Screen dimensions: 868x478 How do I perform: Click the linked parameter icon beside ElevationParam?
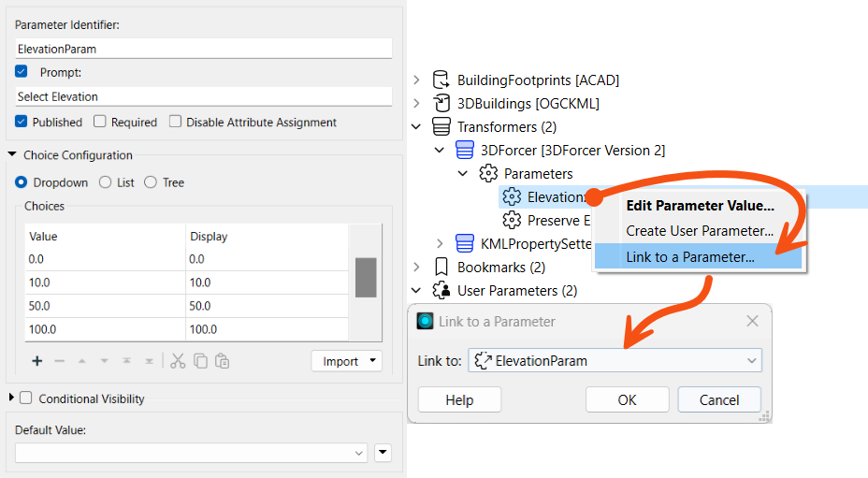click(483, 360)
